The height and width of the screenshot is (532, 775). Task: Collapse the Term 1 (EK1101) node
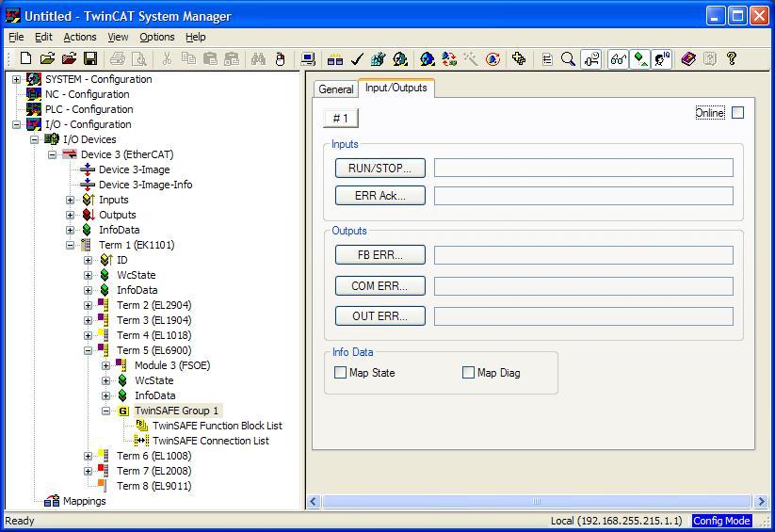click(x=71, y=245)
